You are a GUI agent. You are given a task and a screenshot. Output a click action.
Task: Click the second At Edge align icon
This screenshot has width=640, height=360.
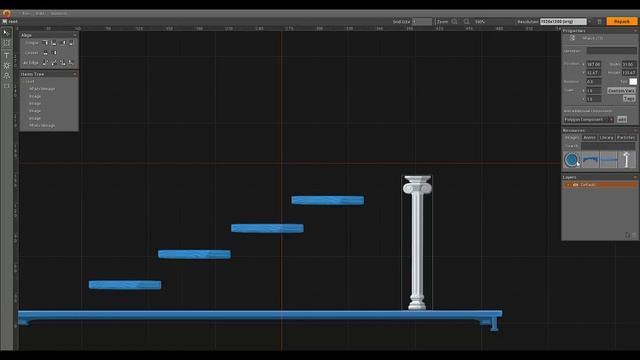[54, 62]
